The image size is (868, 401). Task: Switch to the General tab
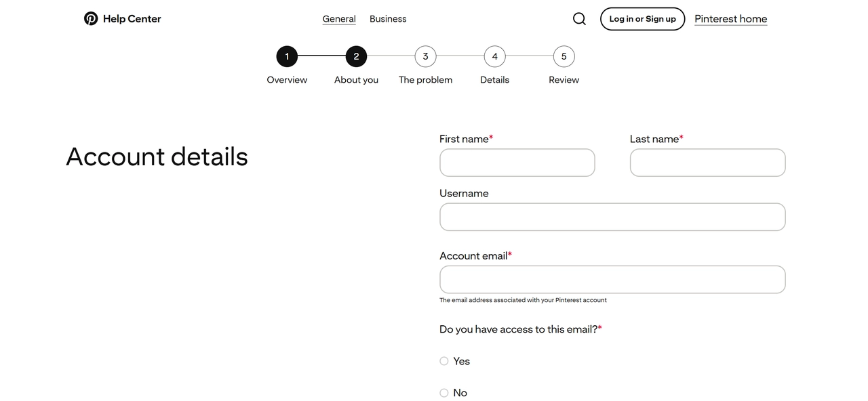pyautogui.click(x=338, y=18)
